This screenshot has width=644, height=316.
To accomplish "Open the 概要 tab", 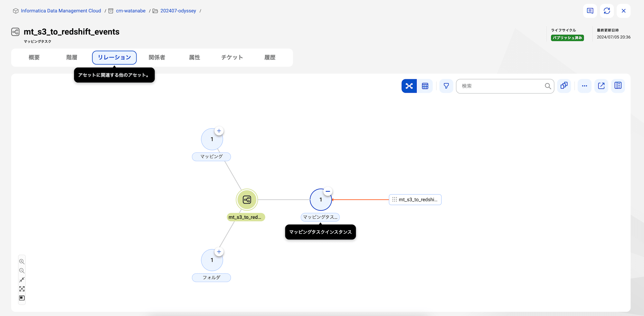I will point(34,58).
